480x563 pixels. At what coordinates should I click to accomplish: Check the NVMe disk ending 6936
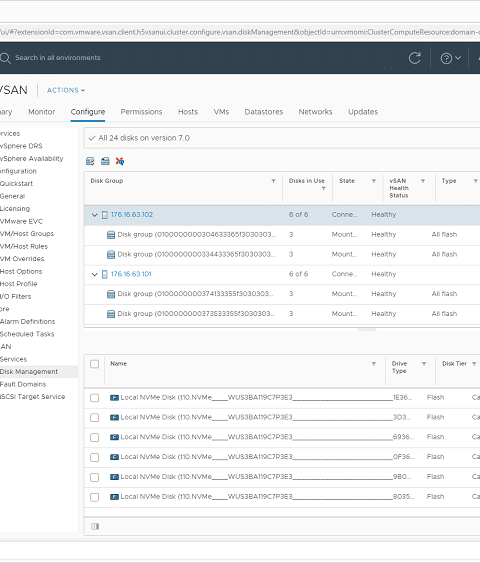click(x=94, y=437)
